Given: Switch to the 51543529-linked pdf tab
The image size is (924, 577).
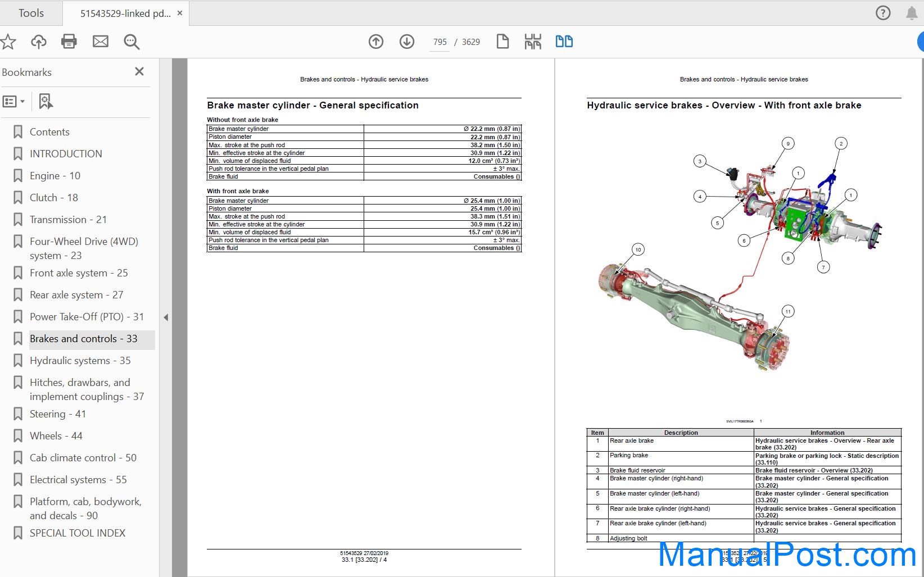Looking at the screenshot, I should pyautogui.click(x=125, y=13).
